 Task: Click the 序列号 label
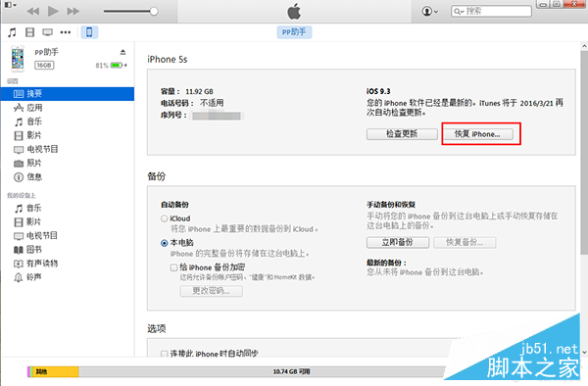pyautogui.click(x=173, y=116)
